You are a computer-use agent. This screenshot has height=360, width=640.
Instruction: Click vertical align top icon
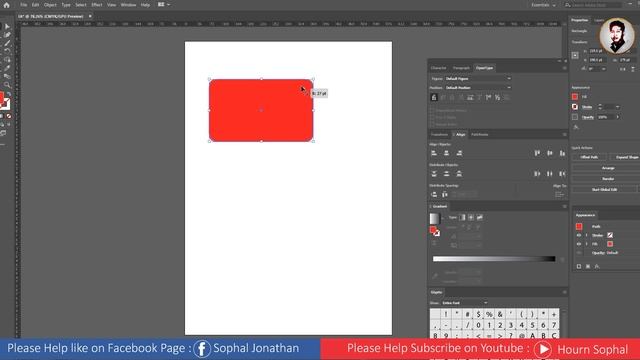[537, 153]
